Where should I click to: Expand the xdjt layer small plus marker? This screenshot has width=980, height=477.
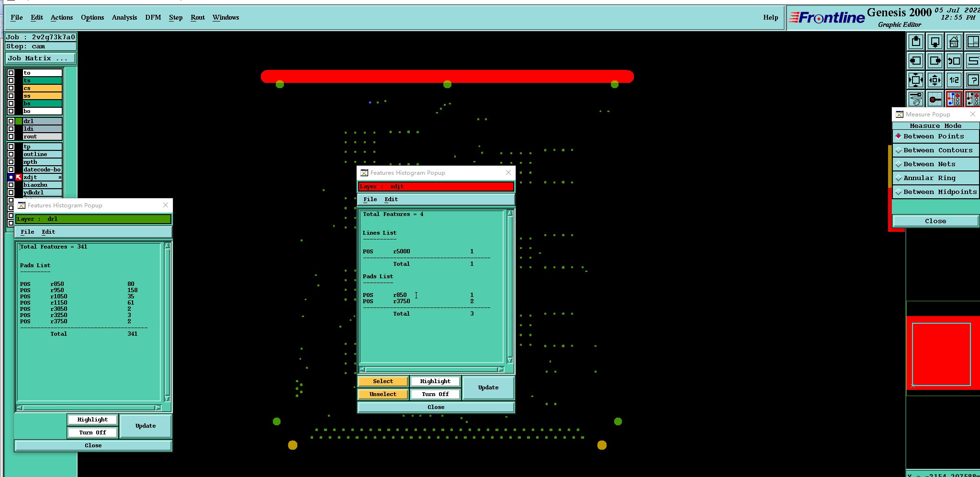[60, 177]
